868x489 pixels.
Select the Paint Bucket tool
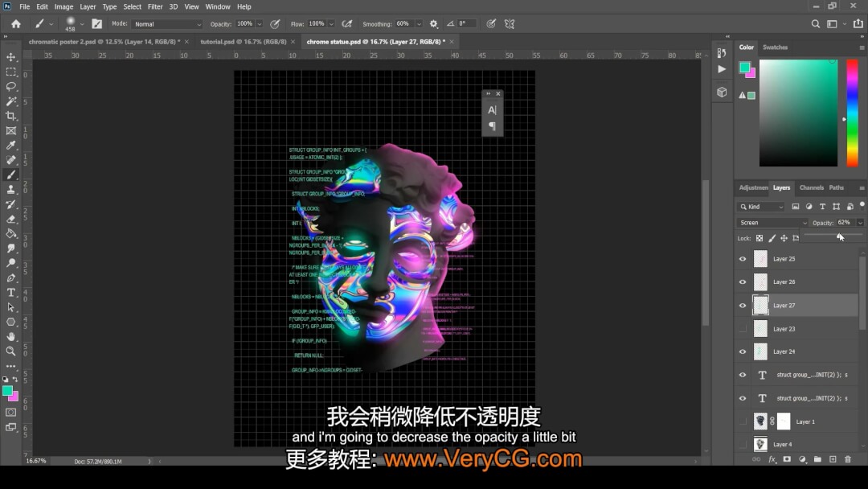click(10, 234)
